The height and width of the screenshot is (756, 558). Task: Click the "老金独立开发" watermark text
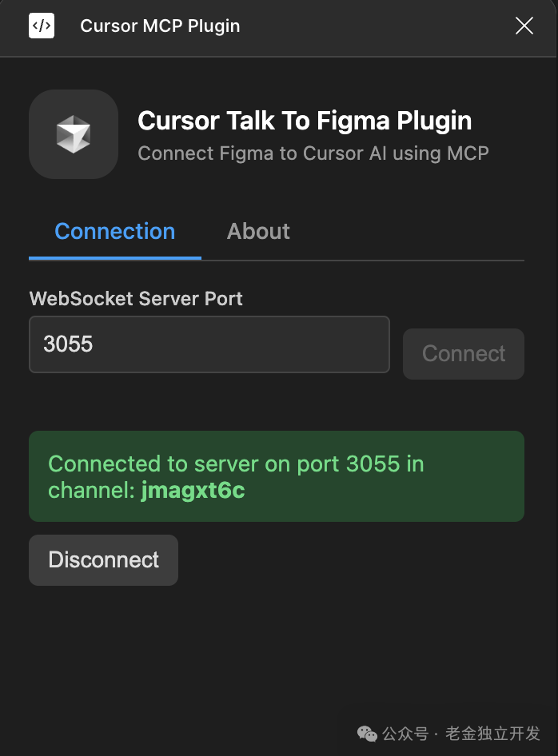[492, 734]
